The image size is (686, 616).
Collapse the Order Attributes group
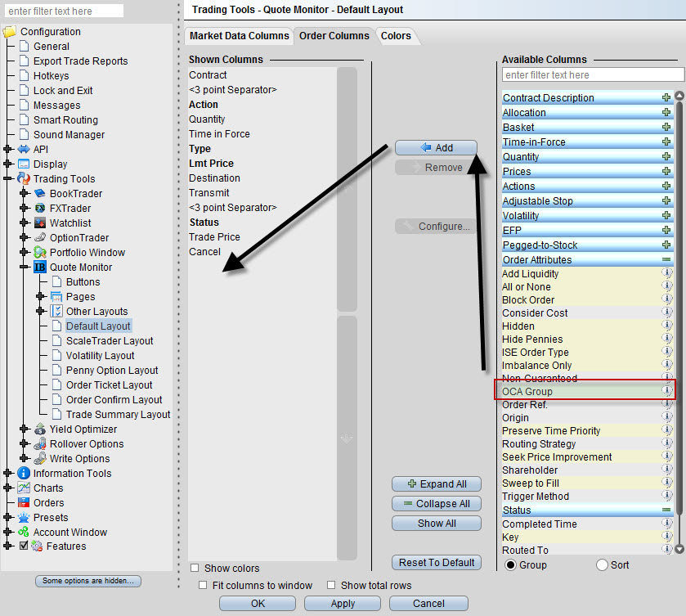tap(666, 259)
